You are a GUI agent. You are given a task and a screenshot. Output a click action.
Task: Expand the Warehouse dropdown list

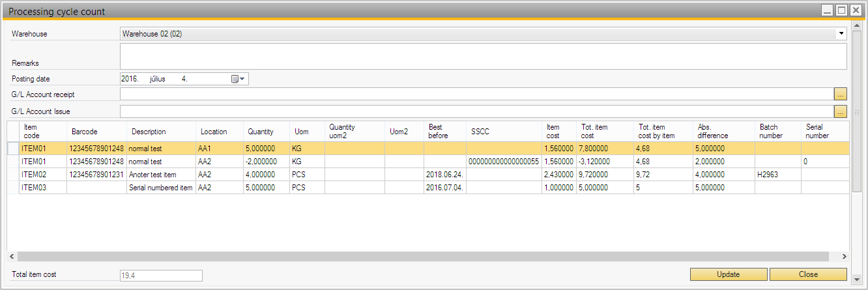(x=841, y=33)
